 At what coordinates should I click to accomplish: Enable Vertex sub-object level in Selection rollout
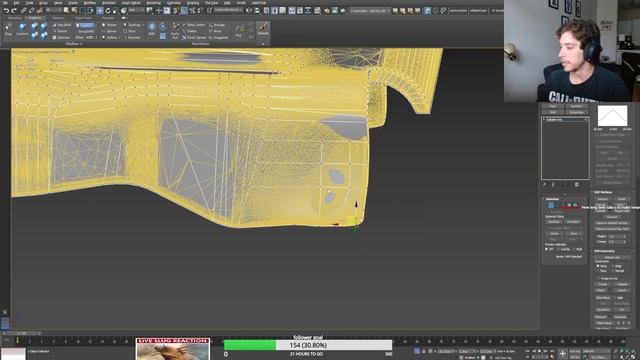[x=551, y=205]
